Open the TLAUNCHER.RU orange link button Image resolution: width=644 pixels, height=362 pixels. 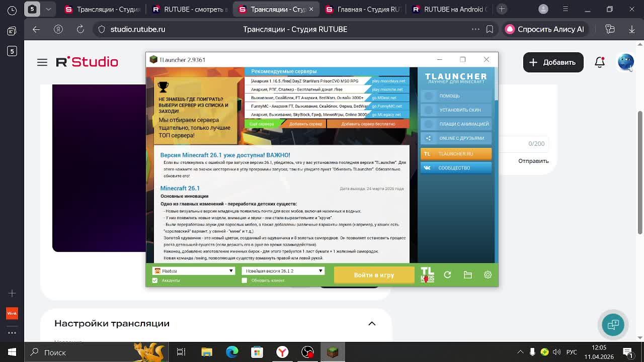[x=456, y=154]
